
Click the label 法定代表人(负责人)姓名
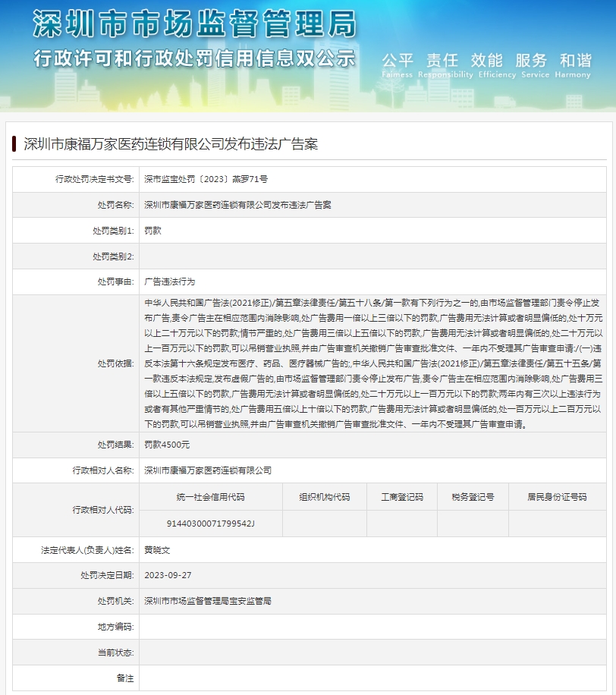(x=87, y=550)
